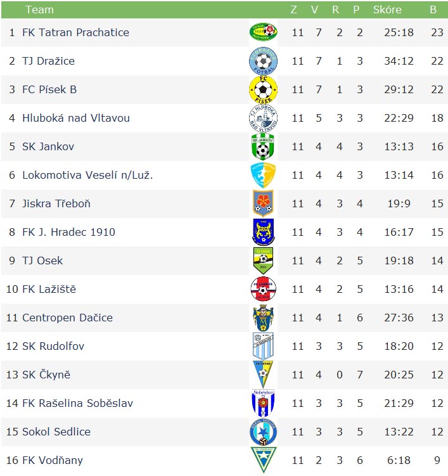The height and width of the screenshot is (476, 448).
Task: Click the Team column header
Action: (x=39, y=10)
